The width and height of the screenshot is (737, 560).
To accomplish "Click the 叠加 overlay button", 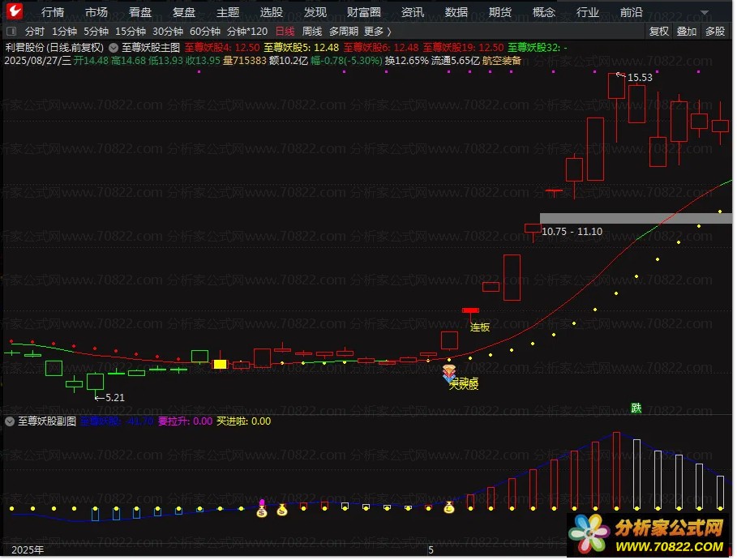I will coord(686,32).
